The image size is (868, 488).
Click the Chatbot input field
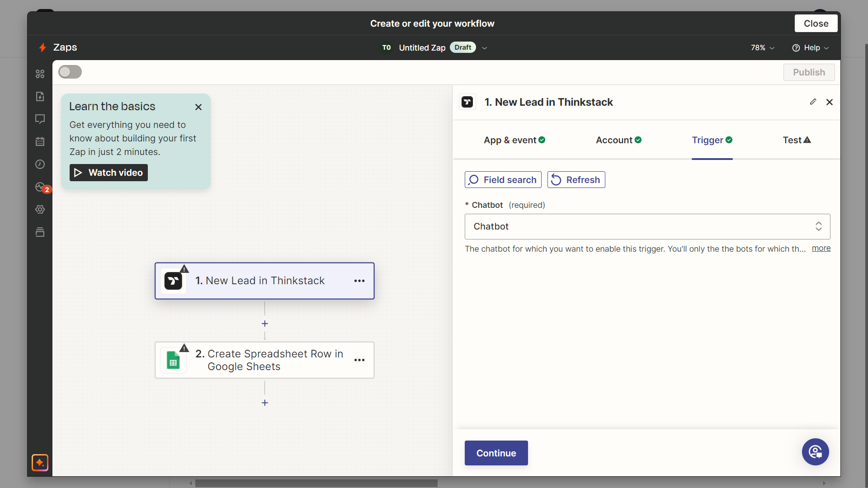point(647,226)
